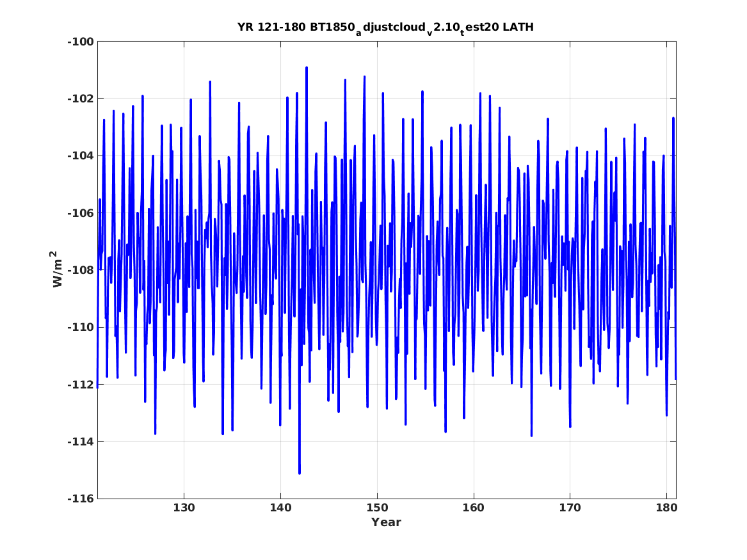Click y-axis tick label -102
747x560 pixels.
(81, 99)
